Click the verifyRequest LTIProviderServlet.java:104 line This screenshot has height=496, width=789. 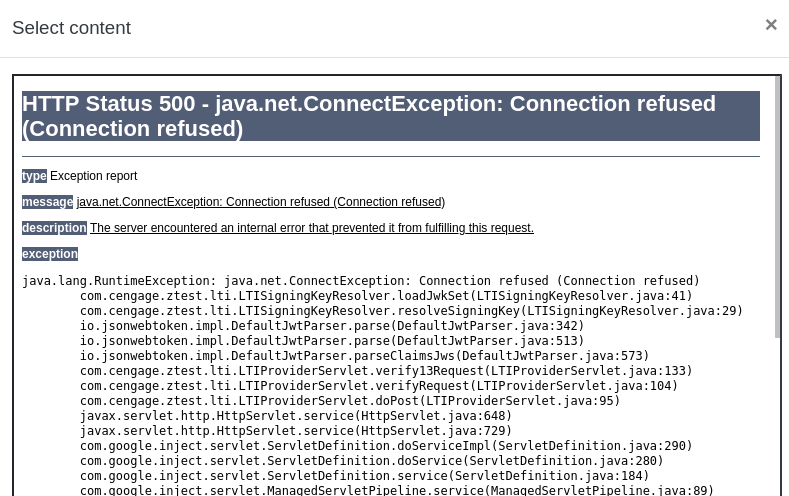point(379,386)
